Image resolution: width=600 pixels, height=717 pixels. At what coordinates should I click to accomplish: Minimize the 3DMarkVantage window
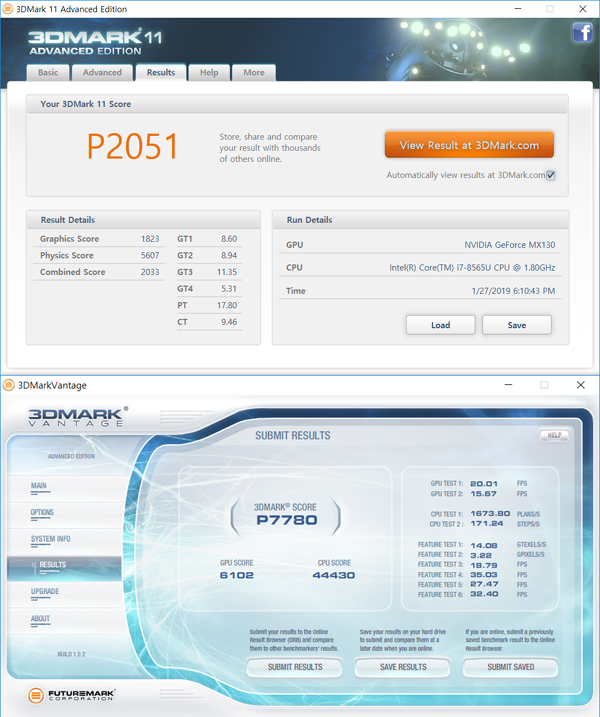pyautogui.click(x=508, y=385)
